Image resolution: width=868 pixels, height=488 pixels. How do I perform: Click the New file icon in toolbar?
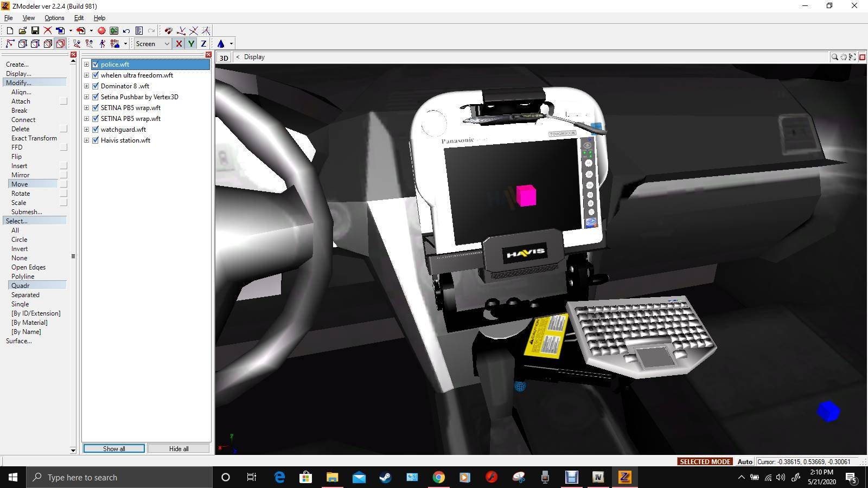click(10, 31)
